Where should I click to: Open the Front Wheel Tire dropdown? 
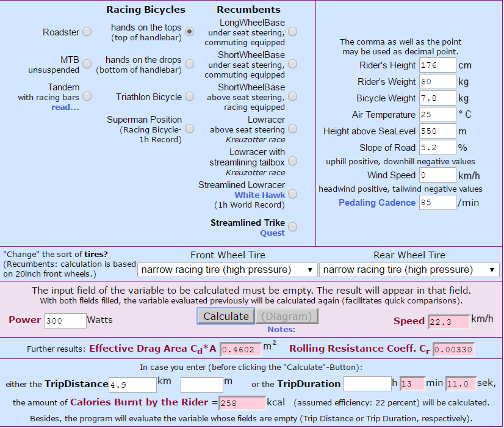(x=227, y=269)
